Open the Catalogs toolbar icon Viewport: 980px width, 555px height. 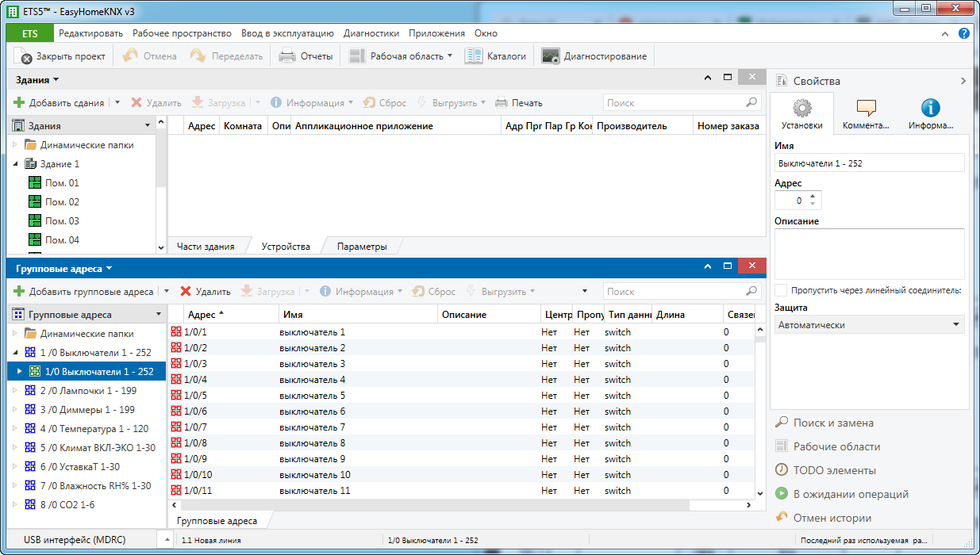tap(474, 56)
